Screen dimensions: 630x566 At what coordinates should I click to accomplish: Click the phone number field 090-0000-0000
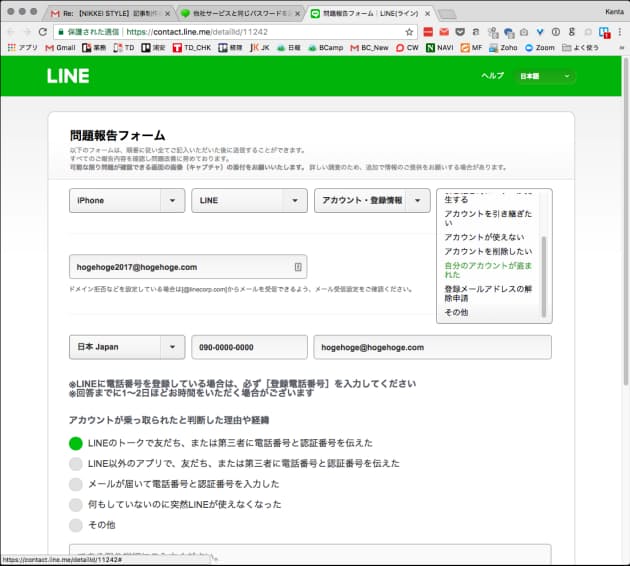point(249,347)
